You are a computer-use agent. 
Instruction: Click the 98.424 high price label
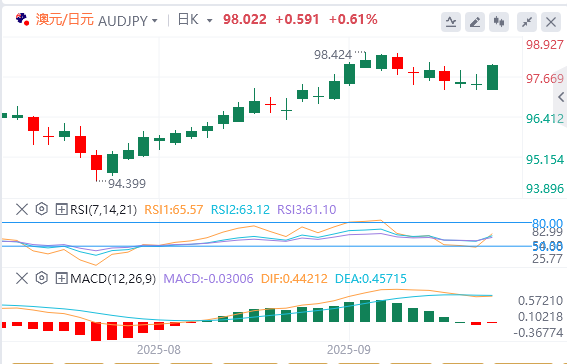click(333, 55)
